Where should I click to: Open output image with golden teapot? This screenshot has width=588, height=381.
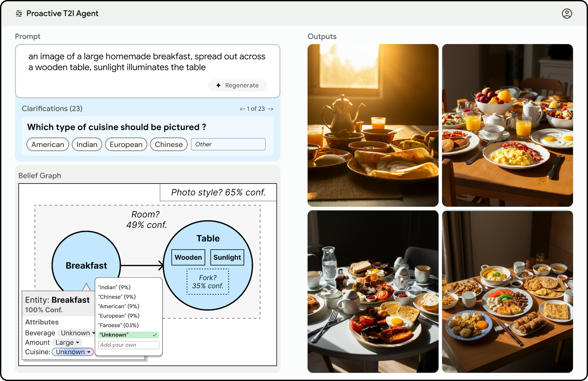[373, 125]
